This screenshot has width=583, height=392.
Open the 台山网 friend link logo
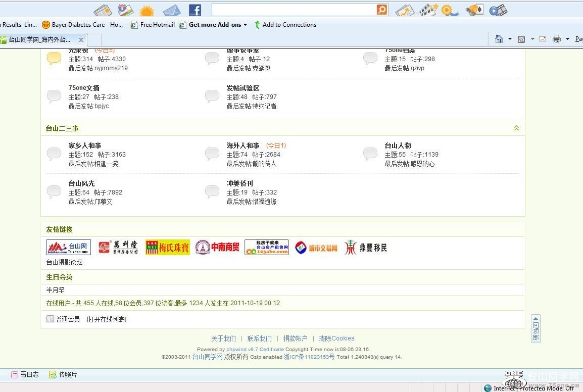click(69, 247)
